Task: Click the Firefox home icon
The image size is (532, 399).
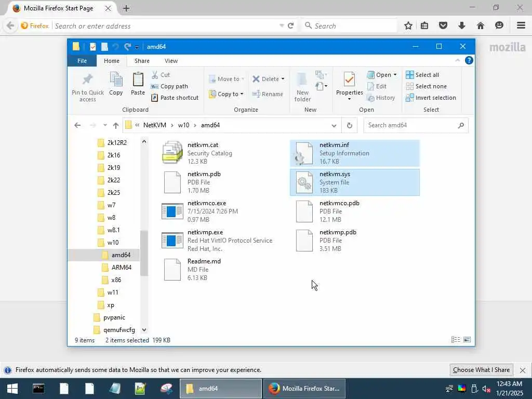Action: coord(481,25)
